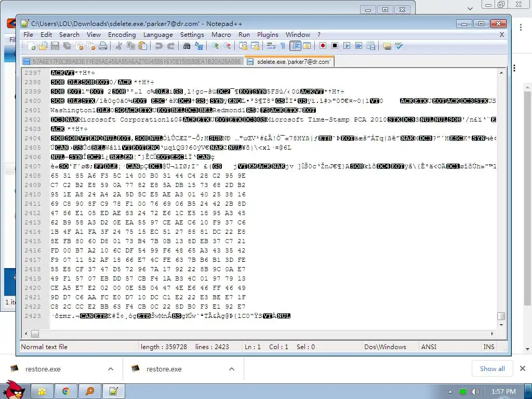The image size is (532, 399).
Task: Click the horizontal scrollbar thumb
Action: pyautogui.click(x=35, y=334)
